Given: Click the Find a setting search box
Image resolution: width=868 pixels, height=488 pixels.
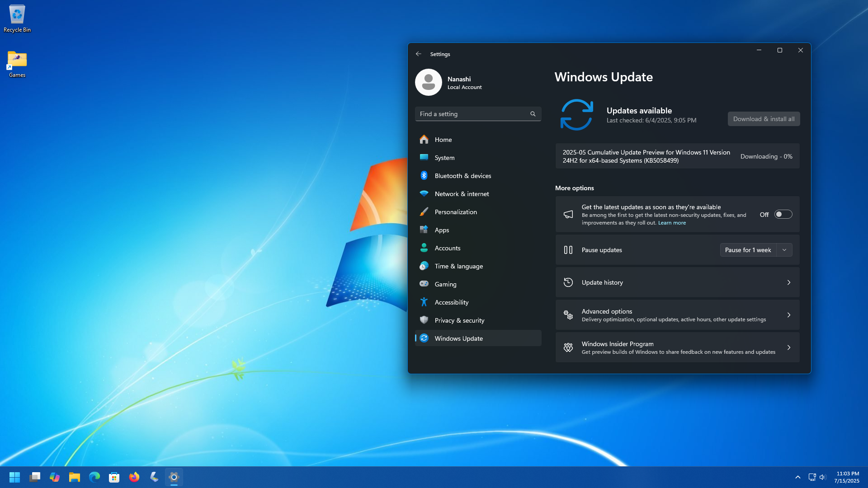Looking at the screenshot, I should pyautogui.click(x=478, y=114).
